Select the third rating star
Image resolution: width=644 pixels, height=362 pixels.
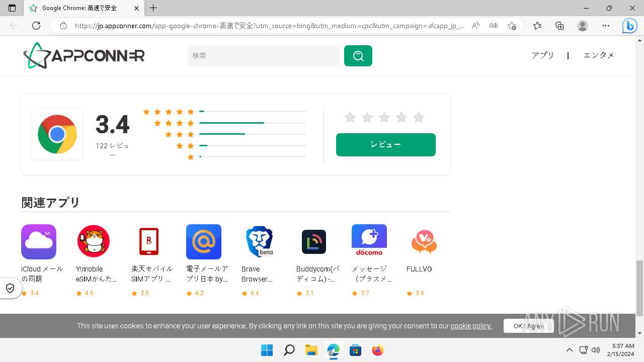tap(384, 118)
